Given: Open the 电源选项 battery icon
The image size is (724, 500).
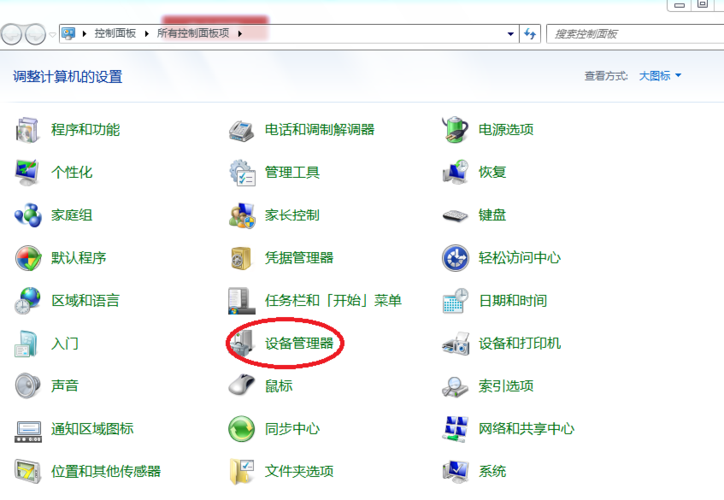Looking at the screenshot, I should tap(455, 129).
